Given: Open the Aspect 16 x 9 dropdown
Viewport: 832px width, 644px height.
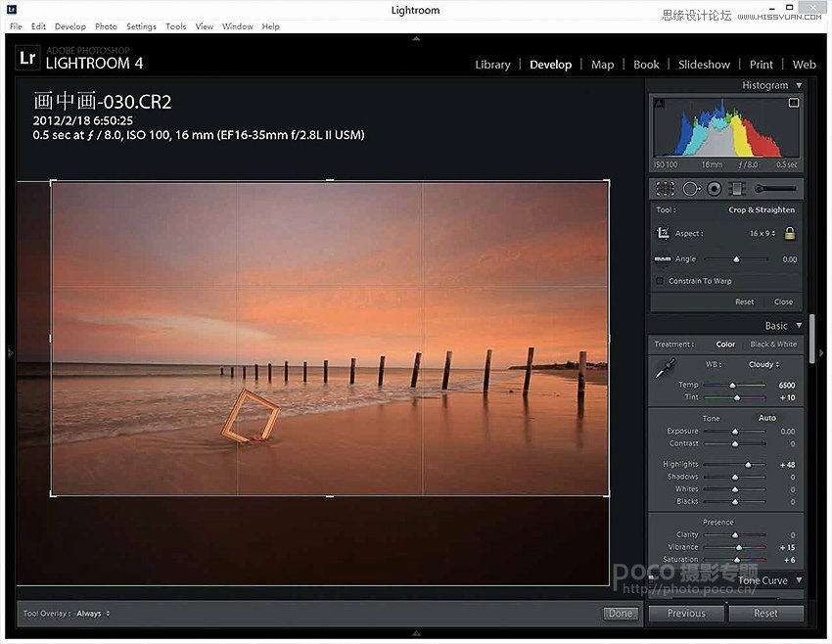Looking at the screenshot, I should [x=763, y=233].
